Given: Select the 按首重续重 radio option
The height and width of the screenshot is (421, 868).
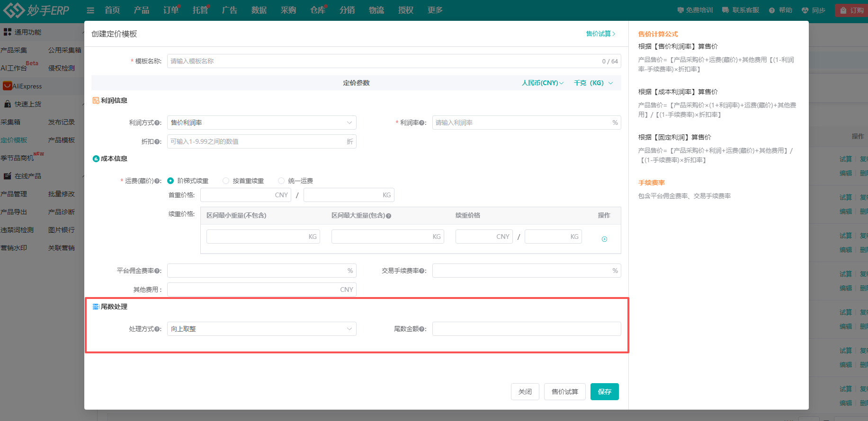Looking at the screenshot, I should (226, 181).
